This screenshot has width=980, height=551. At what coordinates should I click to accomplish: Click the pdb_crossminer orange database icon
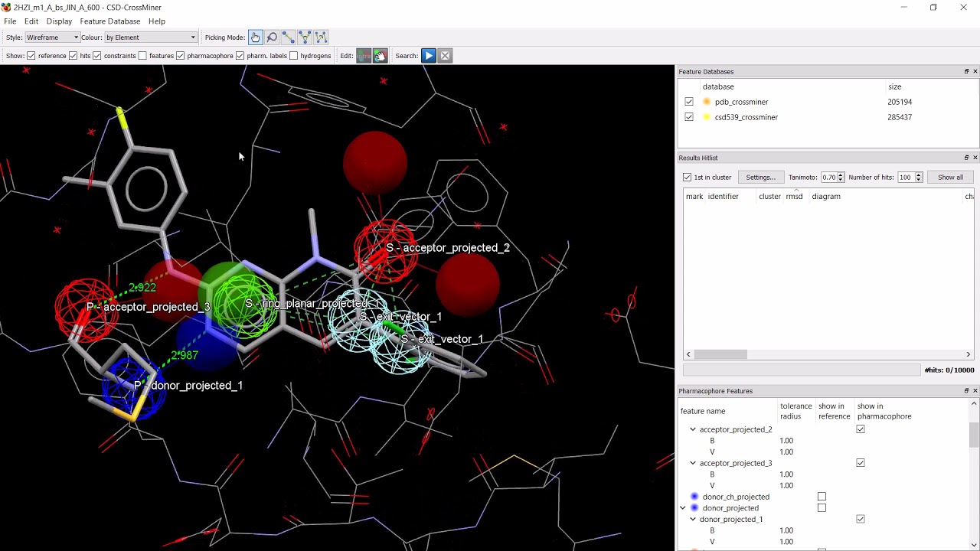point(707,102)
